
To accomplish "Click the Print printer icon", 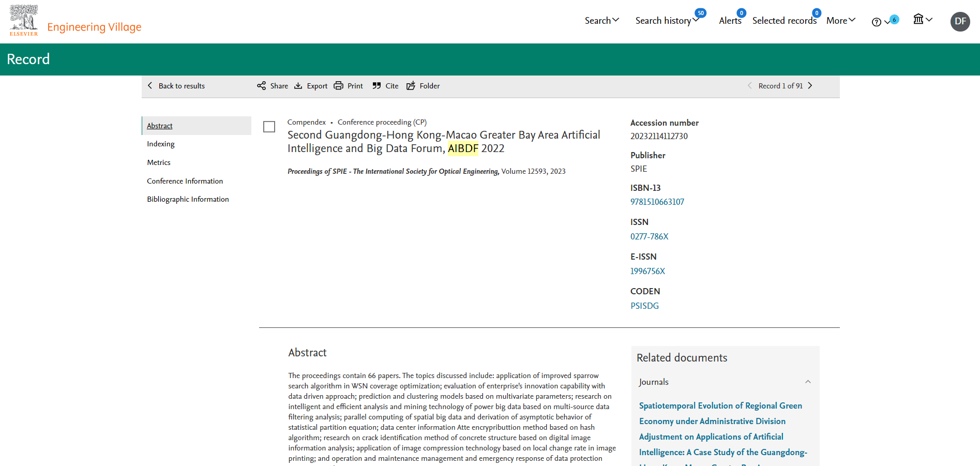I will pos(339,86).
